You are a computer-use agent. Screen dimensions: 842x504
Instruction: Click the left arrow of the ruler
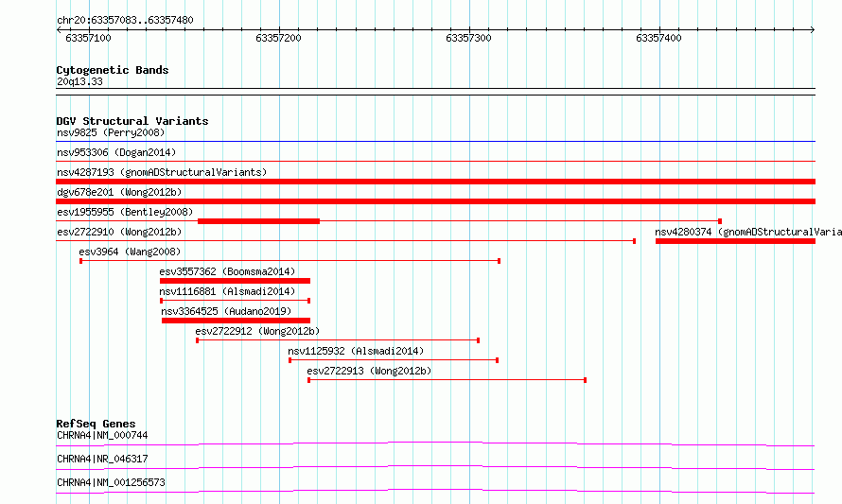point(59,30)
